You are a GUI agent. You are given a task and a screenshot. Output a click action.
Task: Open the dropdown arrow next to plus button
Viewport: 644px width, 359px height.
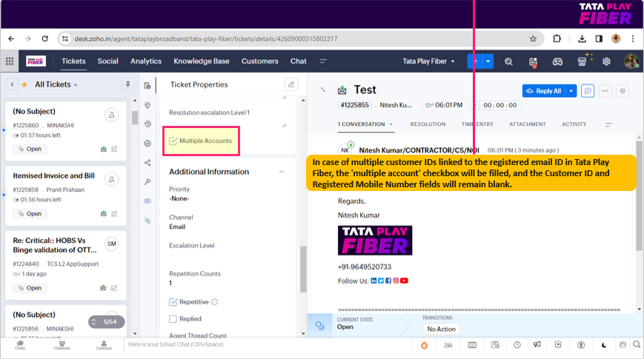tap(488, 61)
